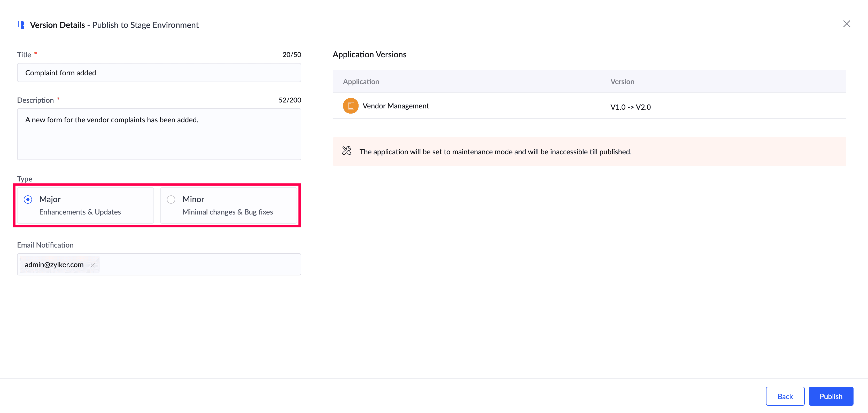Click the Version Details header icon
Screen dimensions: 868x413
(21, 25)
